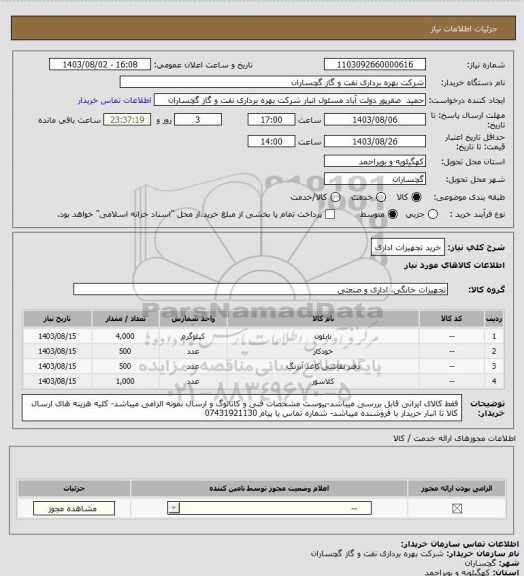Click the delivery city field گچساران

pos(375,179)
